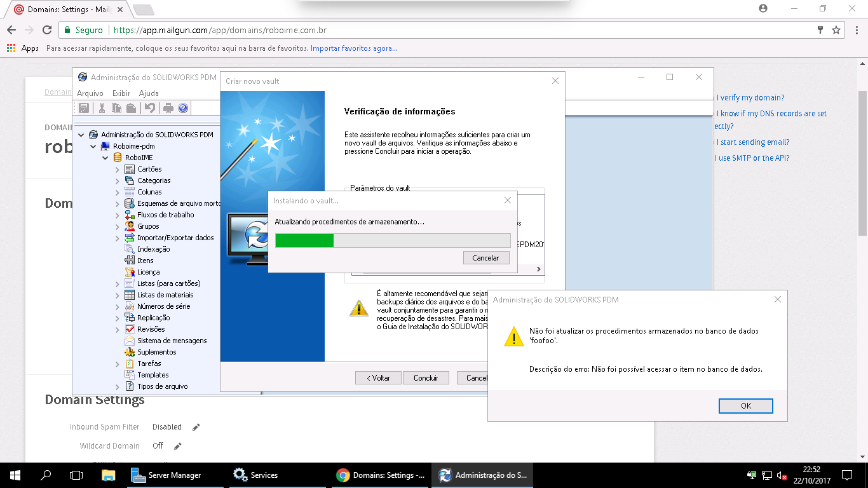This screenshot has height=488, width=868.
Task: Select the Grupos users icon
Action: [130, 226]
